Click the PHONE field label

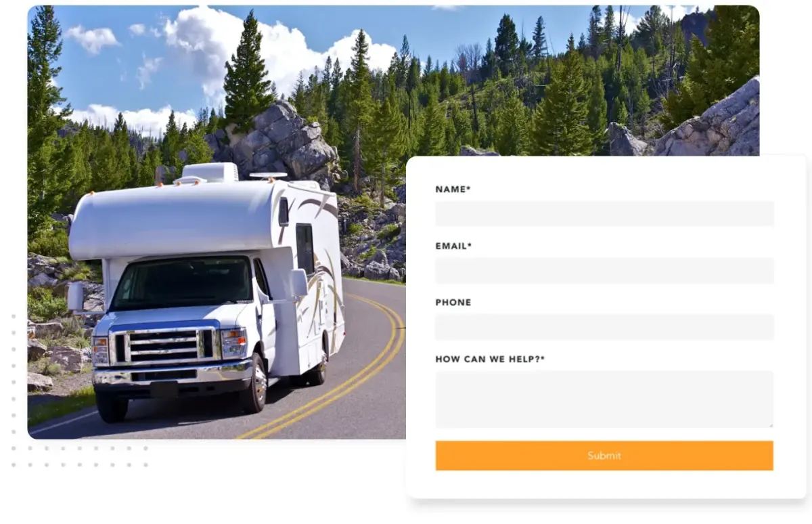click(x=453, y=303)
